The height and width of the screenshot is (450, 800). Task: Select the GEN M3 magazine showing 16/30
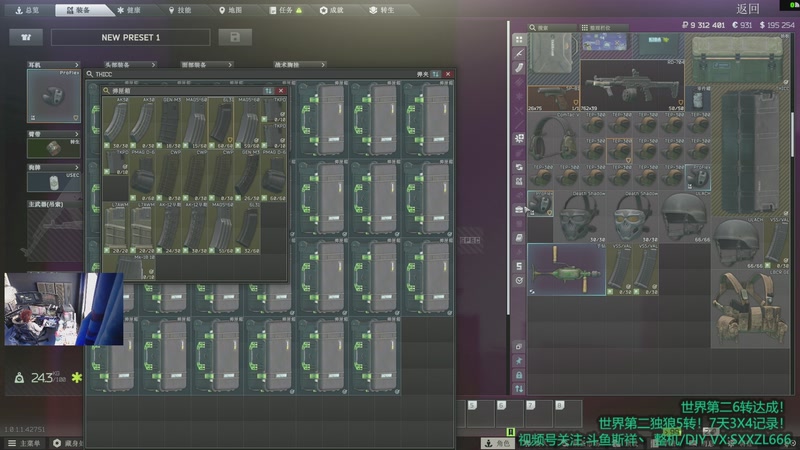click(x=169, y=122)
